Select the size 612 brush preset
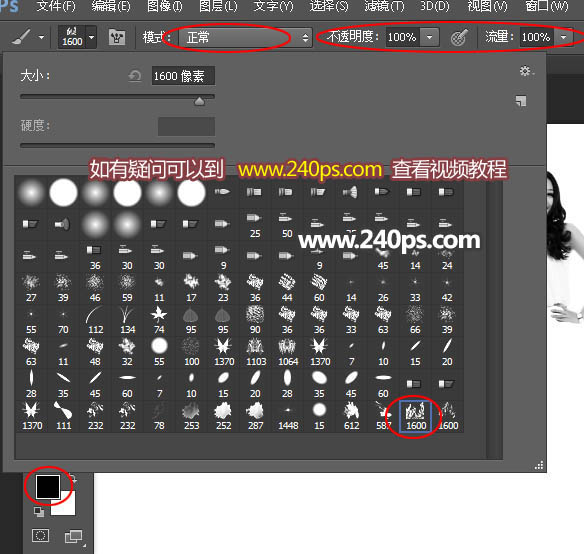584x554 pixels. tap(352, 417)
